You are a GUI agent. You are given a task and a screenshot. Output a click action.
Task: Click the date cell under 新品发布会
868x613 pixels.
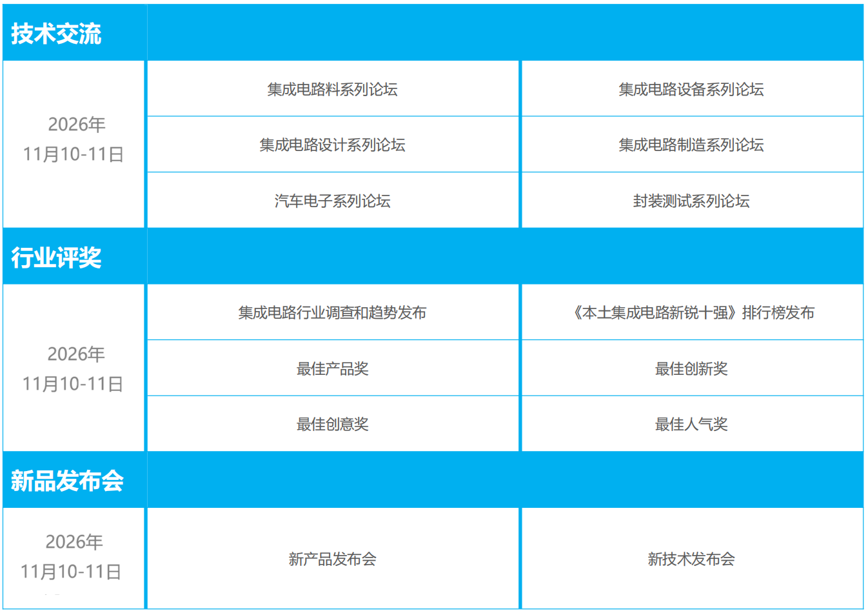coord(72,557)
